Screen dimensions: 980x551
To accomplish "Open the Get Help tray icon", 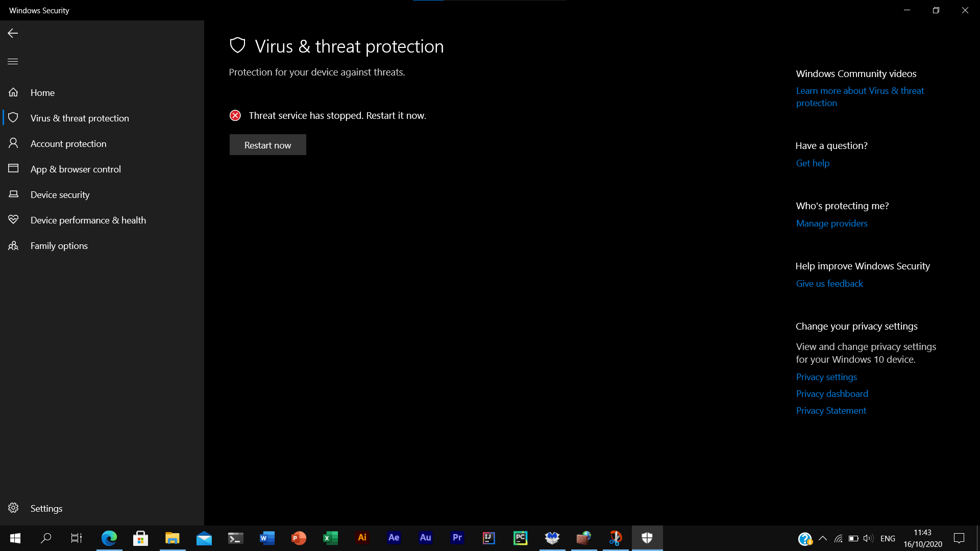I will point(805,539).
